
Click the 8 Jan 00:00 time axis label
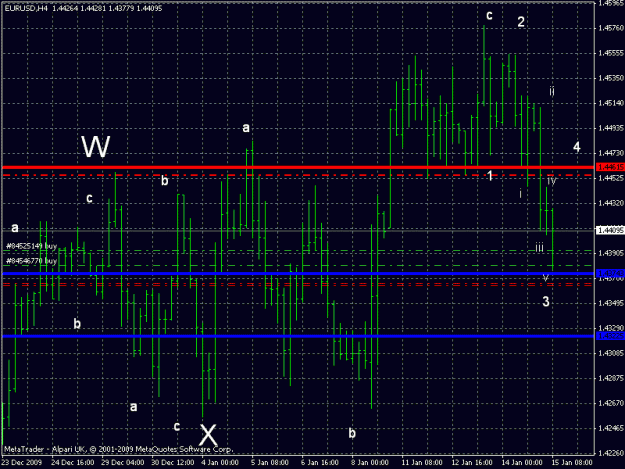[x=370, y=463]
